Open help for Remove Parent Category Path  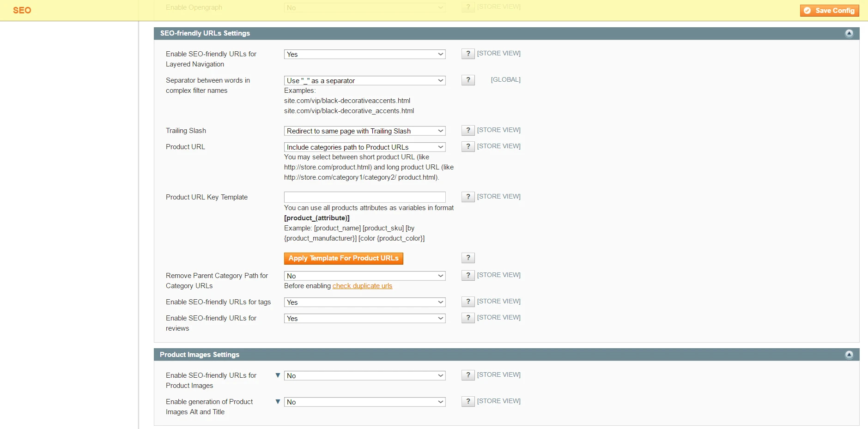(467, 275)
